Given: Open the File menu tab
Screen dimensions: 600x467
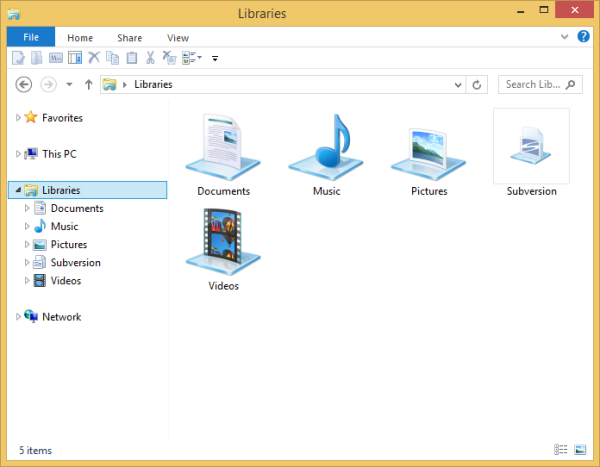Looking at the screenshot, I should coord(31,37).
